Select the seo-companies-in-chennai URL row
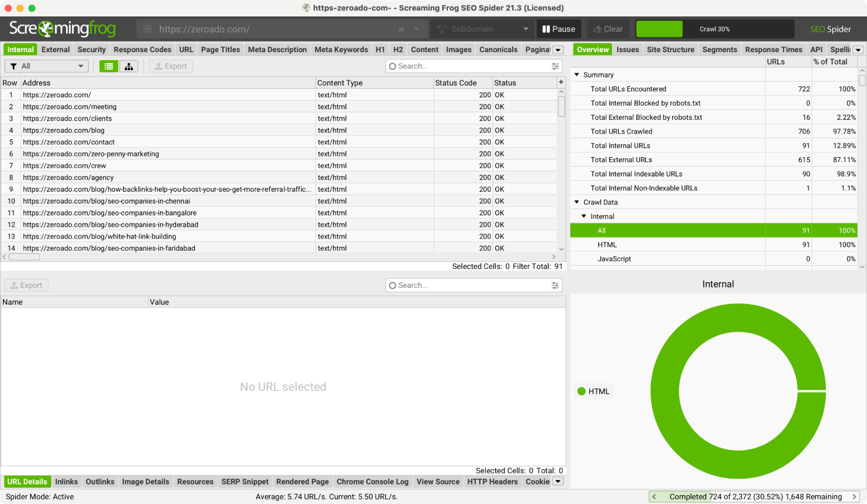 279,201
